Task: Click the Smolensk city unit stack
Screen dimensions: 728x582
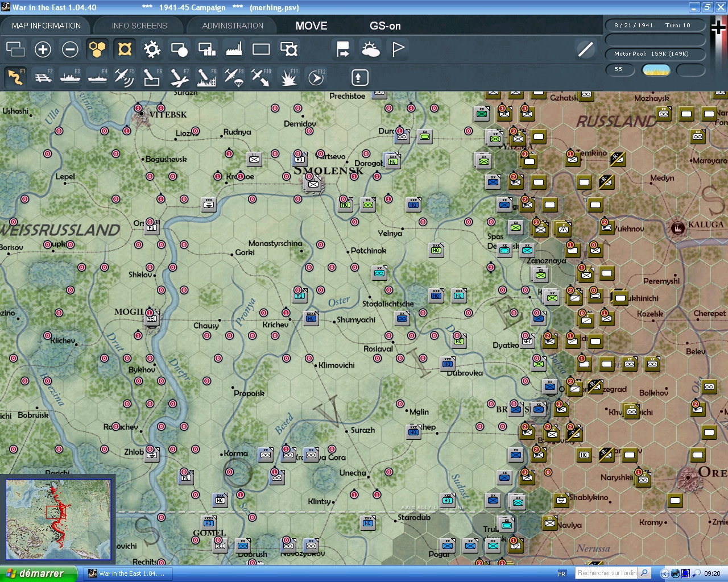Action: 313,184
